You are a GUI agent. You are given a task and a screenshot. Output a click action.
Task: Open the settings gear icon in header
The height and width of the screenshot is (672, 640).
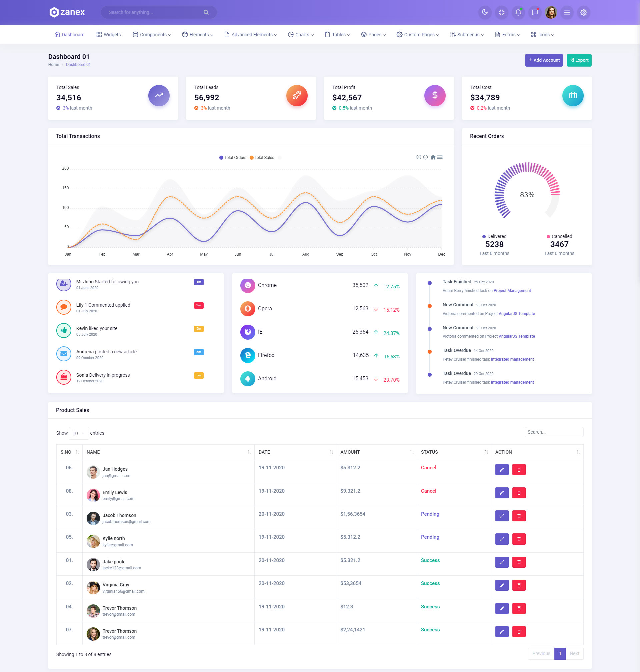tap(583, 12)
